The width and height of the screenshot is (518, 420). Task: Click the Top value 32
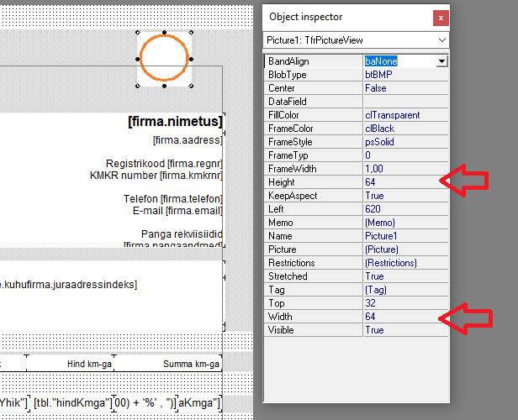click(405, 303)
